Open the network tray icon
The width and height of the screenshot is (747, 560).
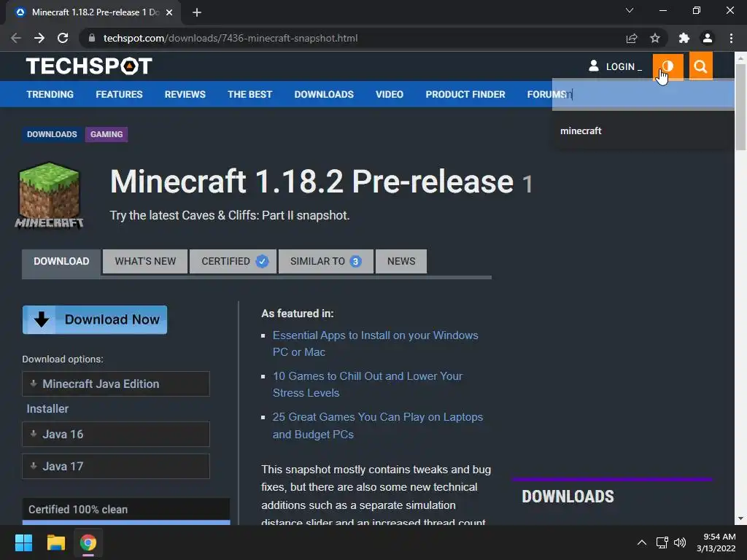point(662,542)
